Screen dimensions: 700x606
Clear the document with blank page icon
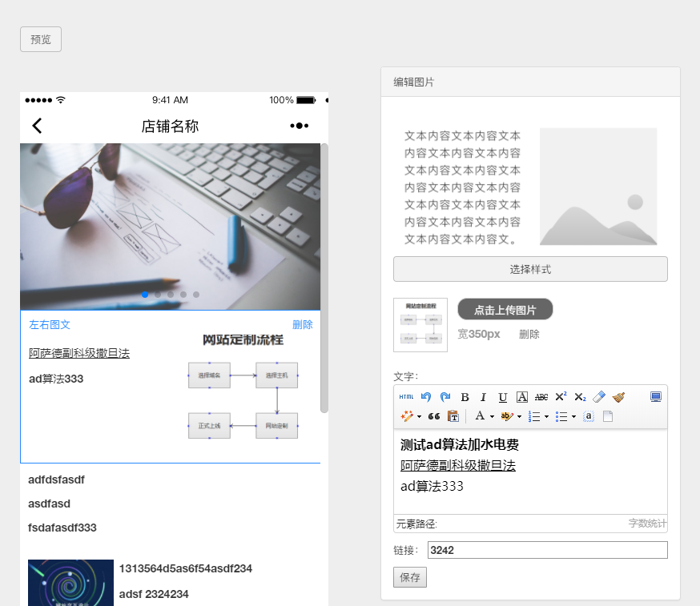pyautogui.click(x=608, y=416)
